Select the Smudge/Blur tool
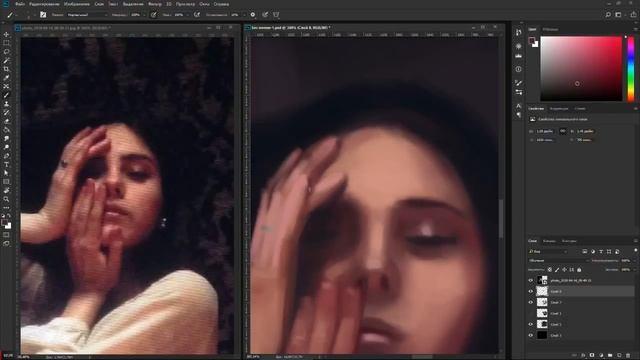 click(6, 138)
